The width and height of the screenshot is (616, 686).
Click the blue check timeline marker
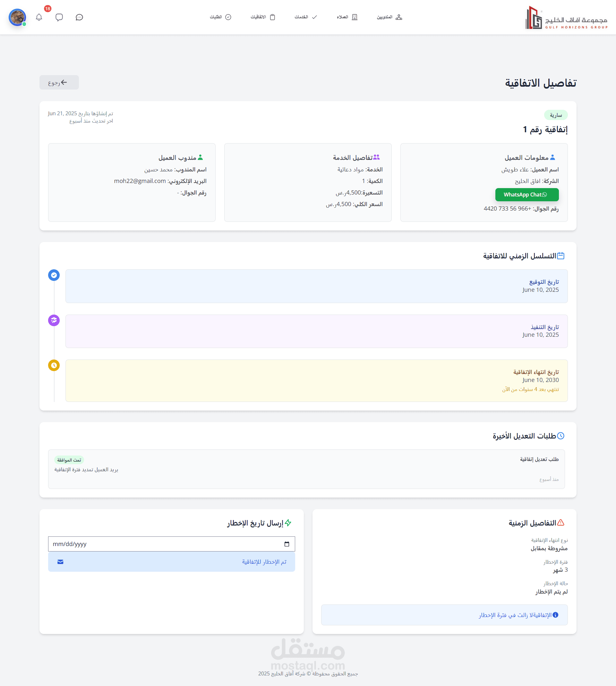[x=54, y=275]
